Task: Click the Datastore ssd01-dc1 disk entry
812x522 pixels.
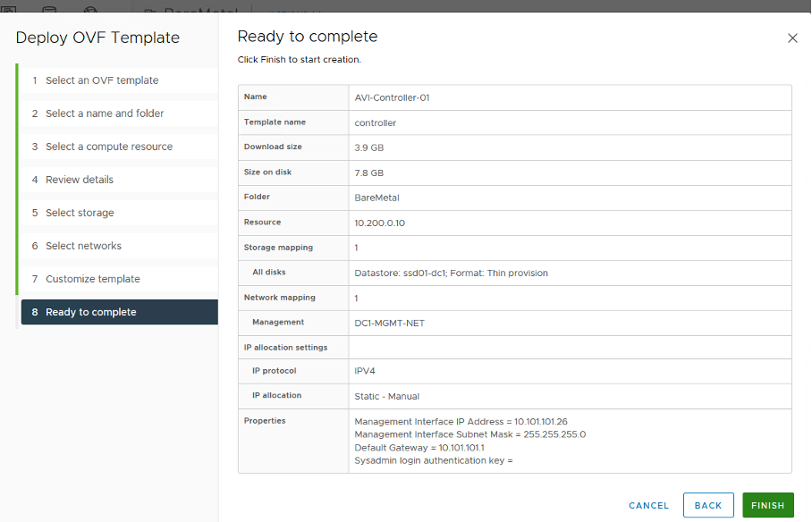Action: 451,273
